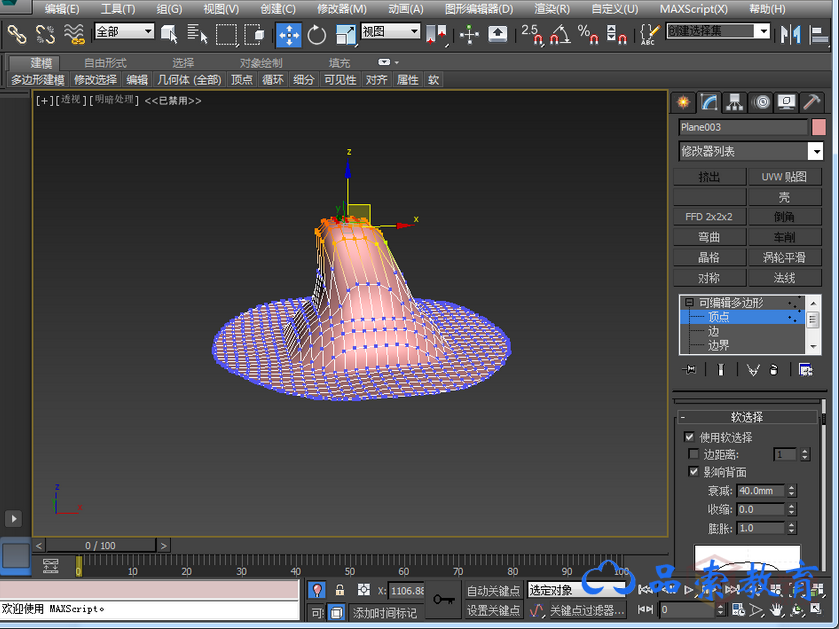Click the Configure Modifier Sets icon
This screenshot has height=629, width=839.
tap(805, 370)
